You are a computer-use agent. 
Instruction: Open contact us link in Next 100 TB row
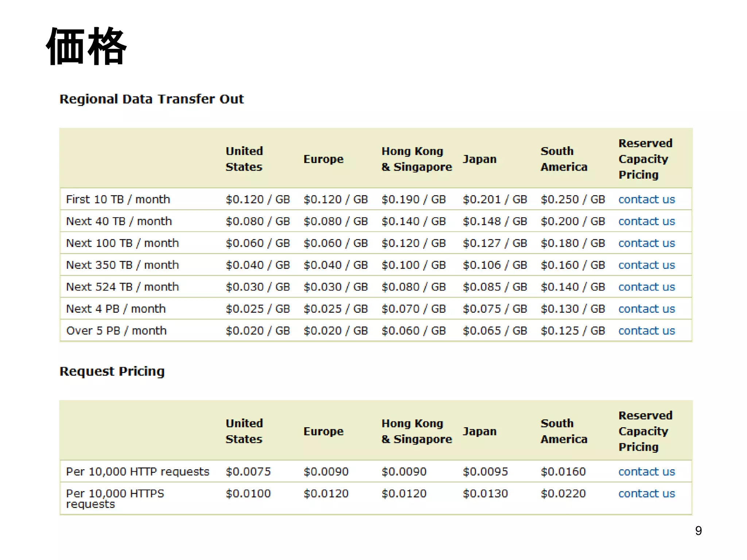(x=646, y=243)
